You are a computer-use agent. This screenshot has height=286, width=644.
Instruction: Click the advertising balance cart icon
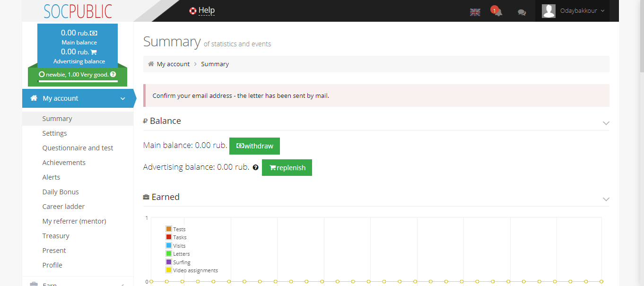pos(93,52)
